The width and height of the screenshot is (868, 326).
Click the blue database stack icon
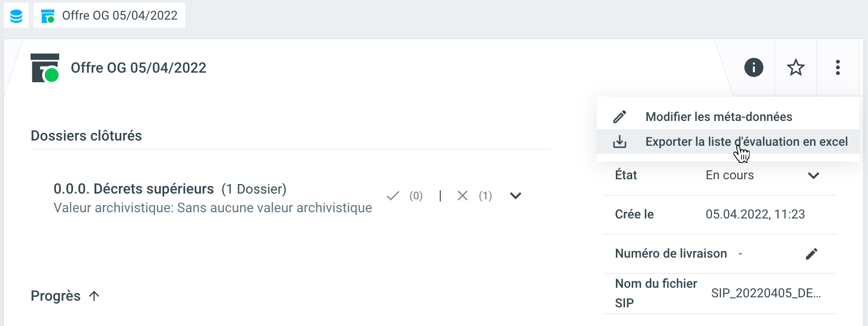click(16, 16)
